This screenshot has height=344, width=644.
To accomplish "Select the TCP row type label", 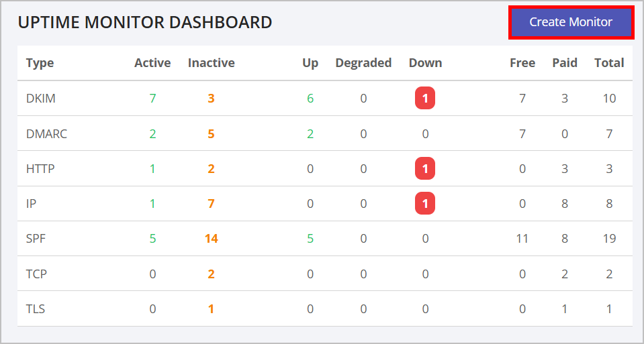I will point(36,274).
